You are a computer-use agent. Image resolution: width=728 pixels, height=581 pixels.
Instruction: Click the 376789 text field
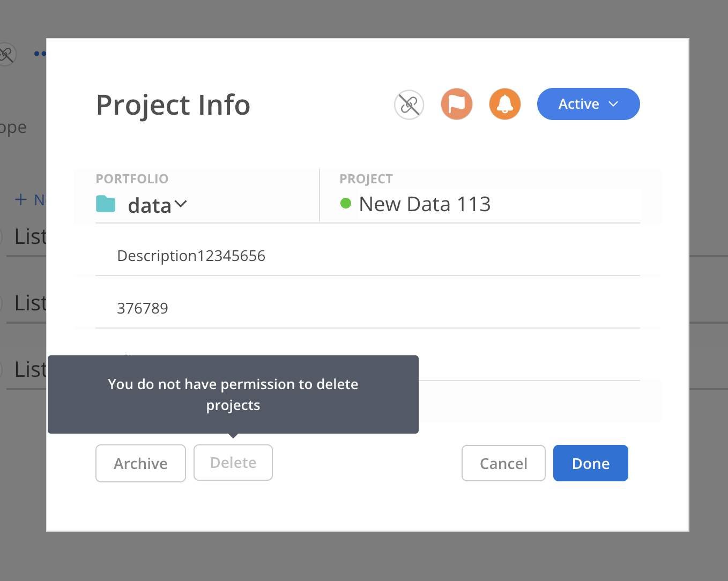[x=143, y=309]
